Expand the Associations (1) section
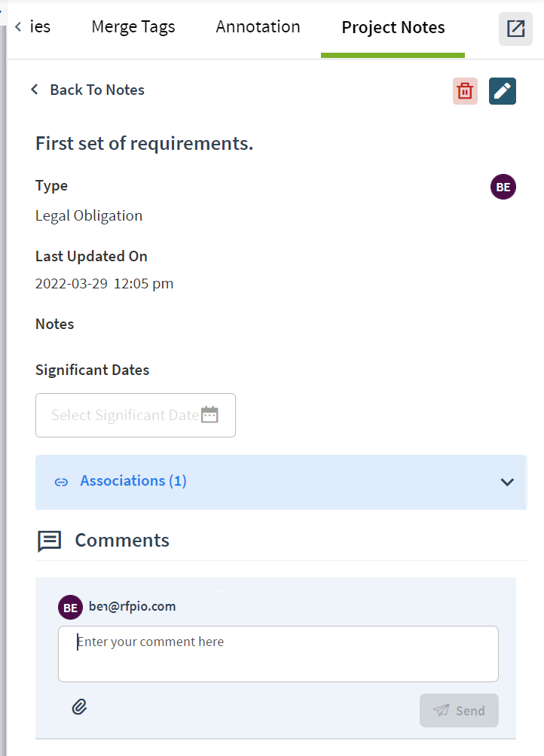 281,482
